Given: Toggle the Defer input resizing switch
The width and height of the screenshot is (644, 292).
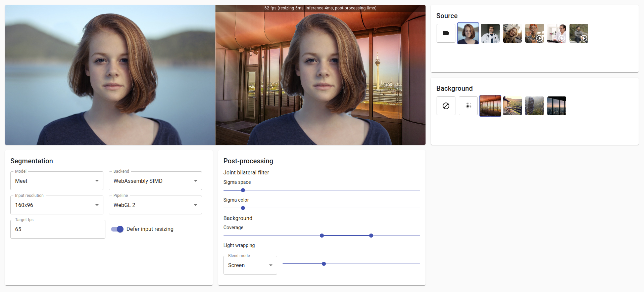Looking at the screenshot, I should pyautogui.click(x=117, y=229).
